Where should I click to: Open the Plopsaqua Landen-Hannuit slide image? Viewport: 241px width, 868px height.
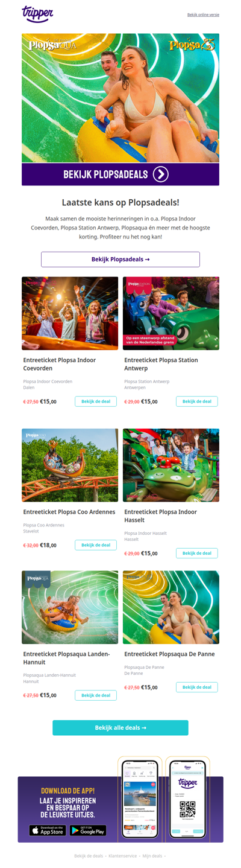(70, 607)
